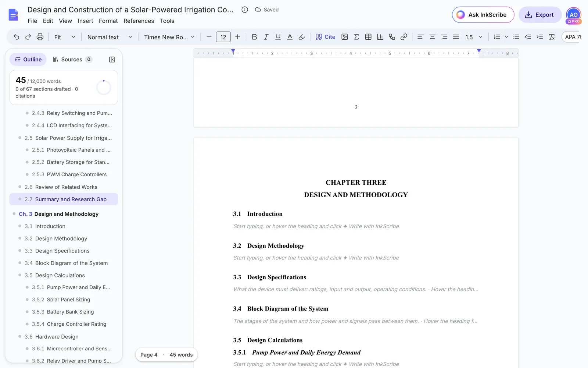
Task: Undo the last edit
Action: point(16,37)
